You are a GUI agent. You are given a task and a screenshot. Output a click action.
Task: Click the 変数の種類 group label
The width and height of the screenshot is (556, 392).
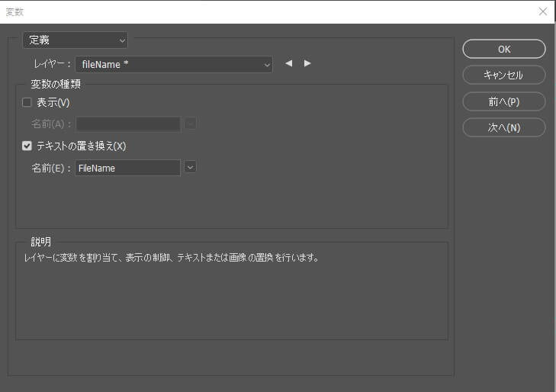(x=56, y=84)
